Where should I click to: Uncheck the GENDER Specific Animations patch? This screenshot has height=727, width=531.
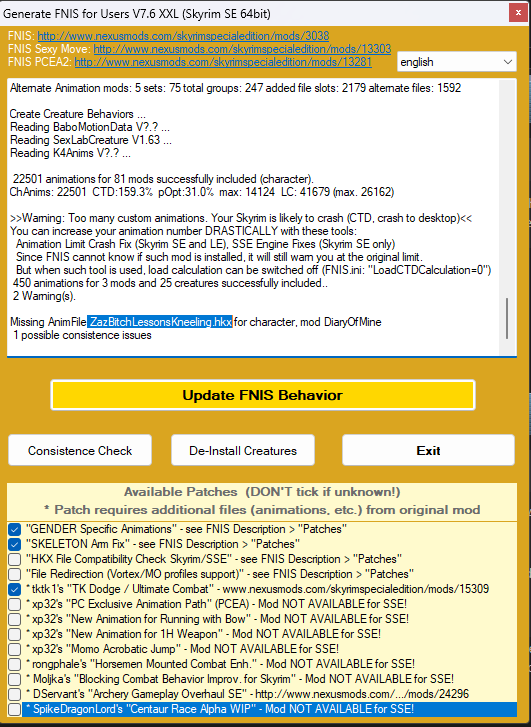pyautogui.click(x=14, y=529)
